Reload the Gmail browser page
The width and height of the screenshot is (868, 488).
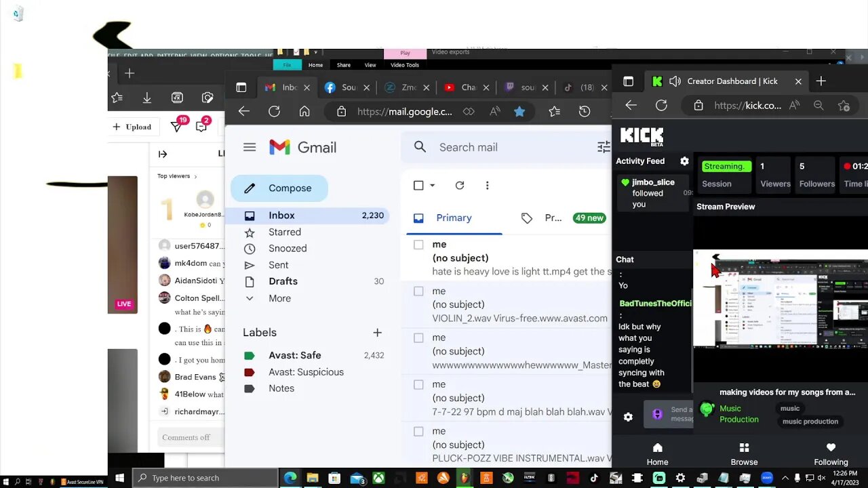[274, 112]
